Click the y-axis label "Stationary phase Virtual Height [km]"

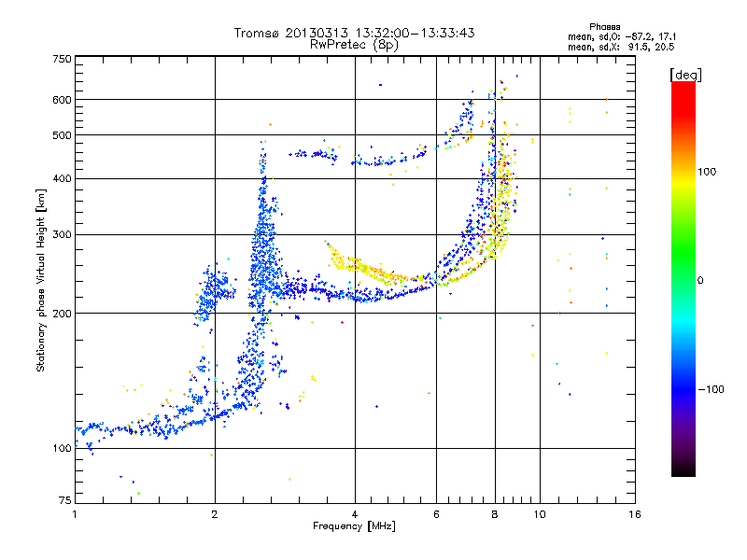(41, 280)
